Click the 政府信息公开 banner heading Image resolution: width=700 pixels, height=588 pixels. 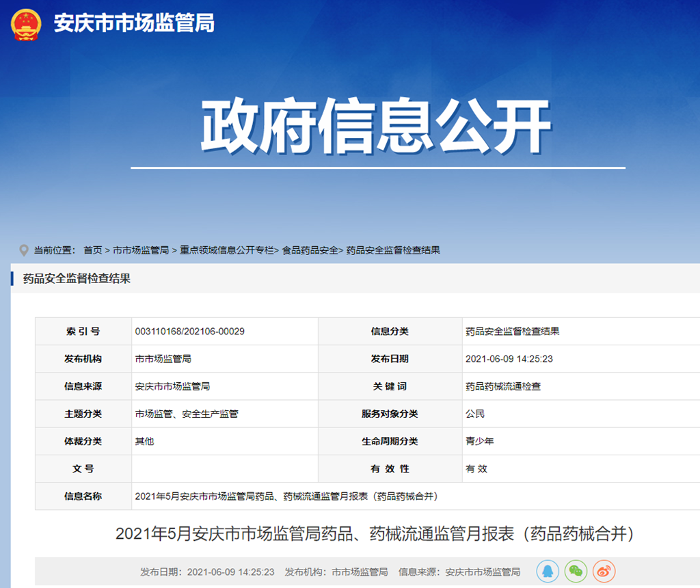coord(376,126)
